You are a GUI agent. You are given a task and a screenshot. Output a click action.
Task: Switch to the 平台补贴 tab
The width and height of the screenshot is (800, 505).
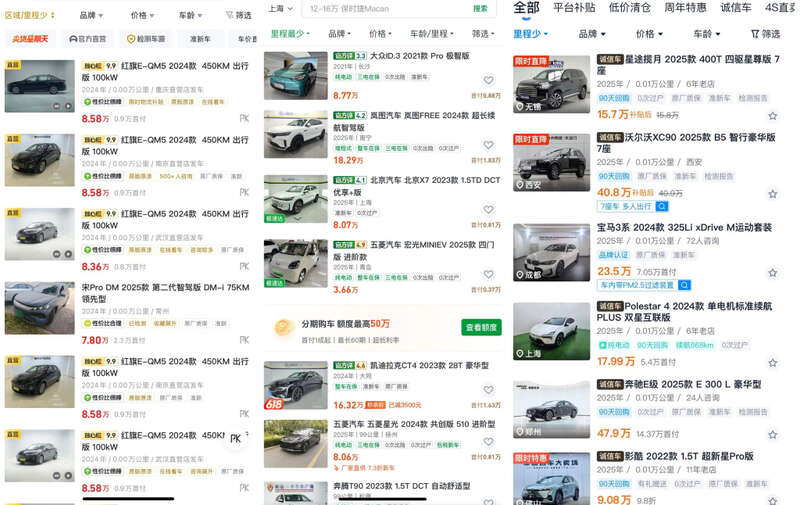(575, 8)
